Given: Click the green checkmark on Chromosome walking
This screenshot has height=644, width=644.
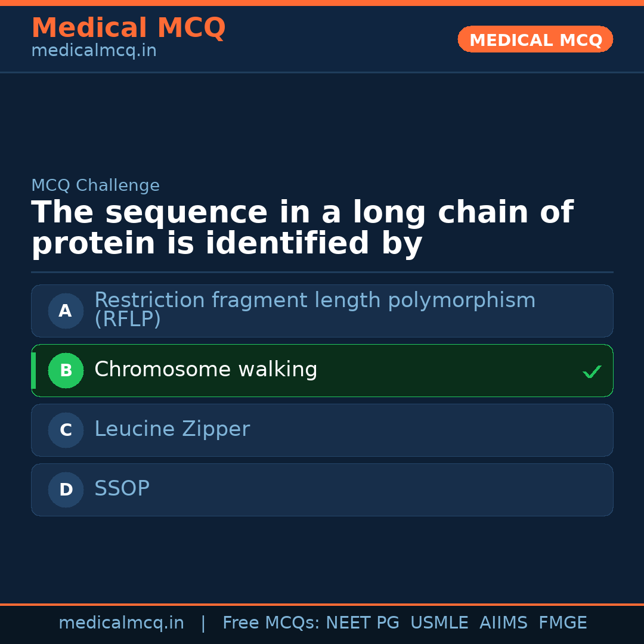Looking at the screenshot, I should (592, 372).
